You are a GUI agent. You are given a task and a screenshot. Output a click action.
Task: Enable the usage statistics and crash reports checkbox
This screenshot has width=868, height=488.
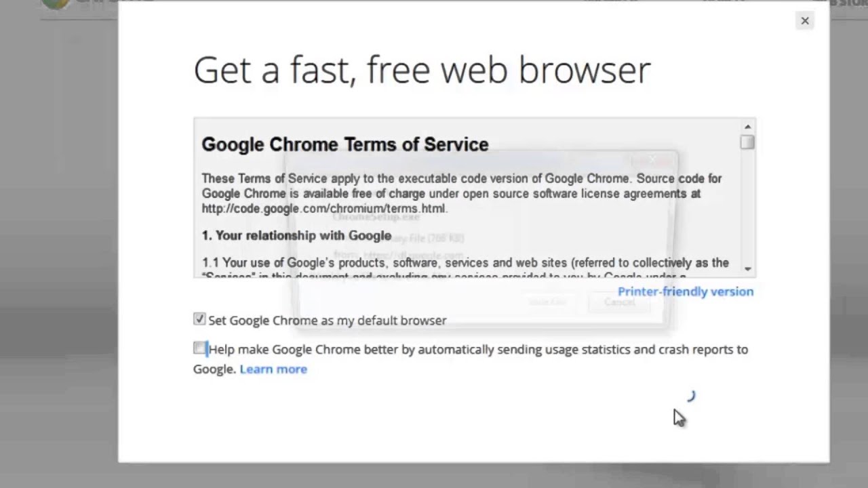click(x=199, y=348)
